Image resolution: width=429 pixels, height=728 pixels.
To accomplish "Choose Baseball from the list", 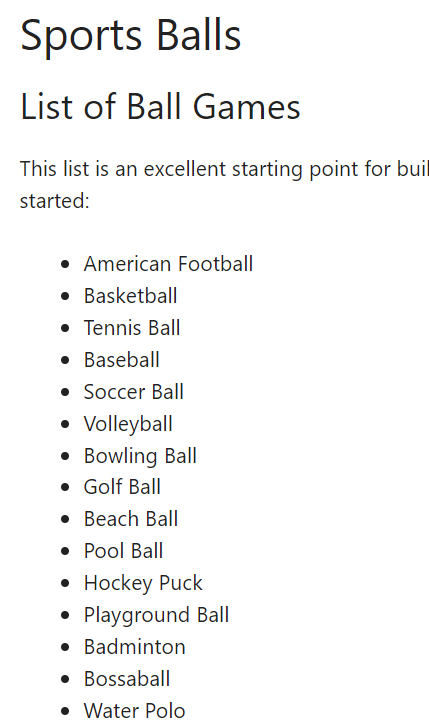I will pyautogui.click(x=122, y=360).
